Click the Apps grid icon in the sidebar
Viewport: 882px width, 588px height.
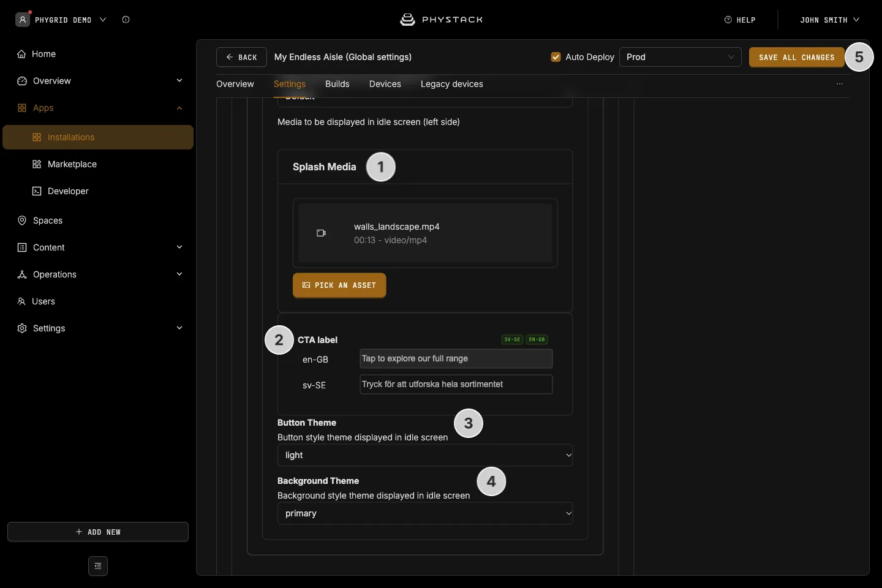coord(22,108)
